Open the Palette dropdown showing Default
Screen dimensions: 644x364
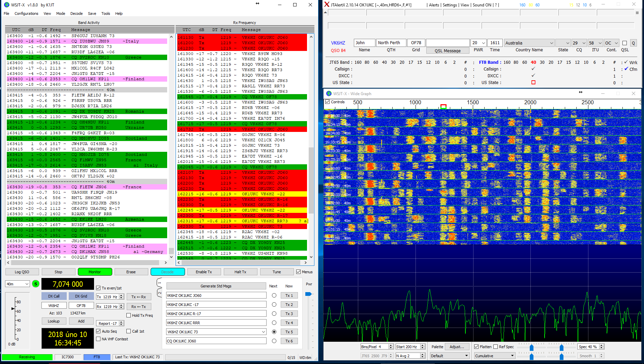coord(450,355)
